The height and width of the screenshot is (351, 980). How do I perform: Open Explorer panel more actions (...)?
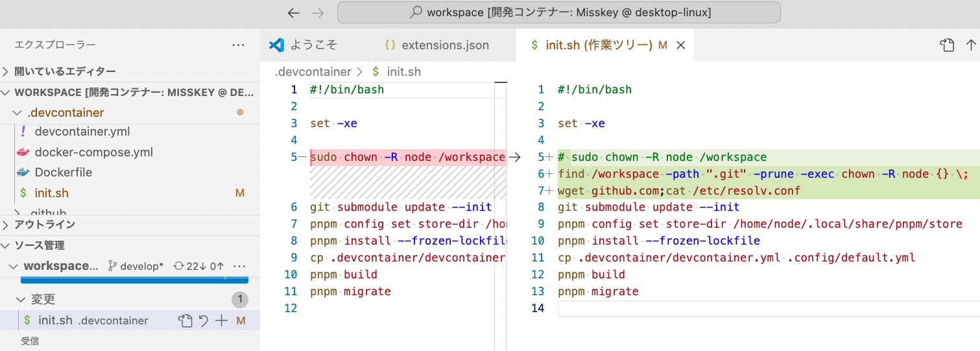tap(239, 45)
